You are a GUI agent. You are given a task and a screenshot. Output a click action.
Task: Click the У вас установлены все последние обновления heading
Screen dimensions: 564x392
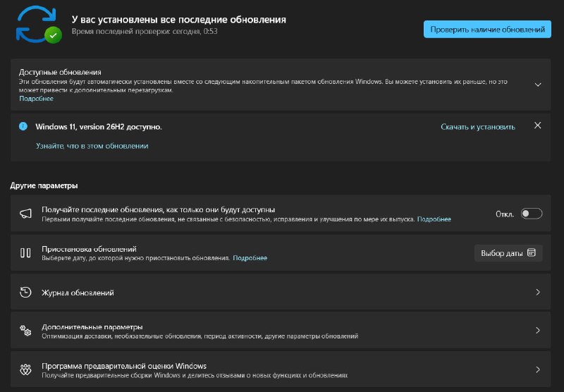point(179,20)
